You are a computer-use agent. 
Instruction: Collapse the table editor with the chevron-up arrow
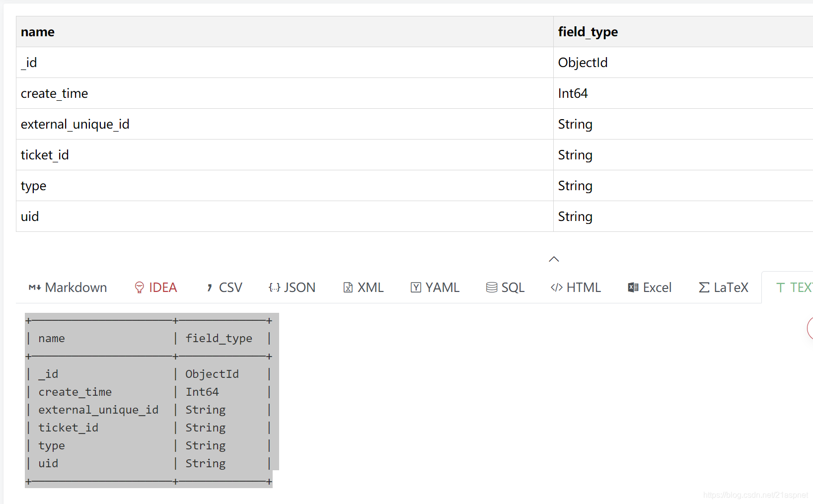click(x=554, y=259)
